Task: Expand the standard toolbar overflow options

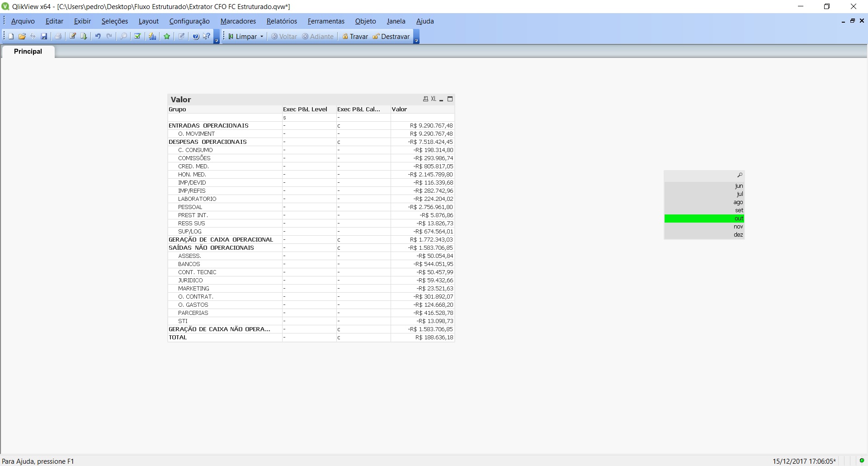Action: click(x=217, y=37)
